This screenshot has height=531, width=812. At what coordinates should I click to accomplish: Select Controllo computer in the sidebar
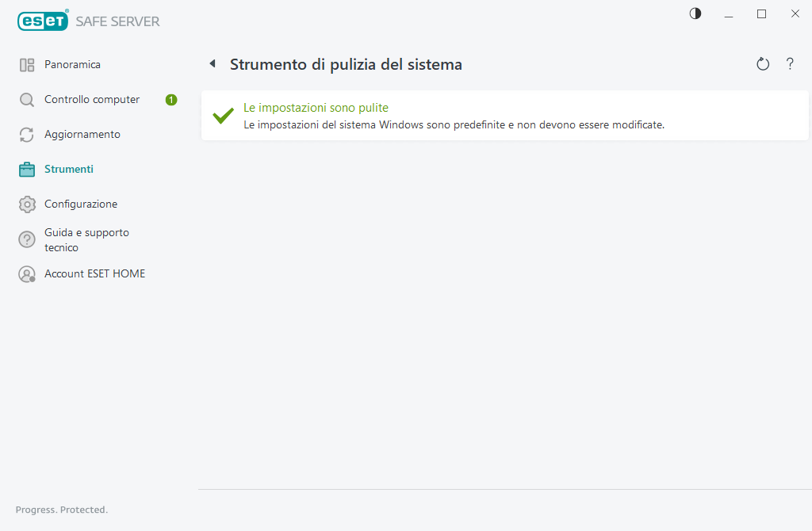pyautogui.click(x=92, y=100)
